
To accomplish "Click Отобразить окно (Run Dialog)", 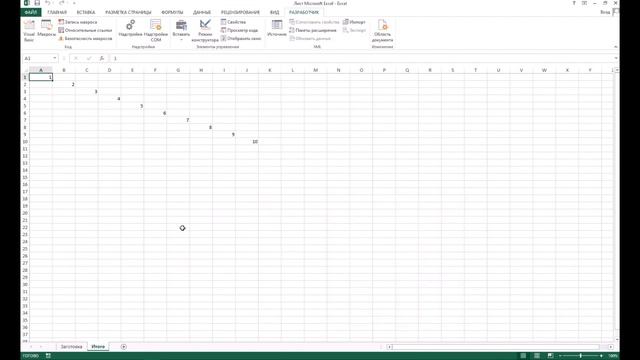I will click(x=241, y=38).
